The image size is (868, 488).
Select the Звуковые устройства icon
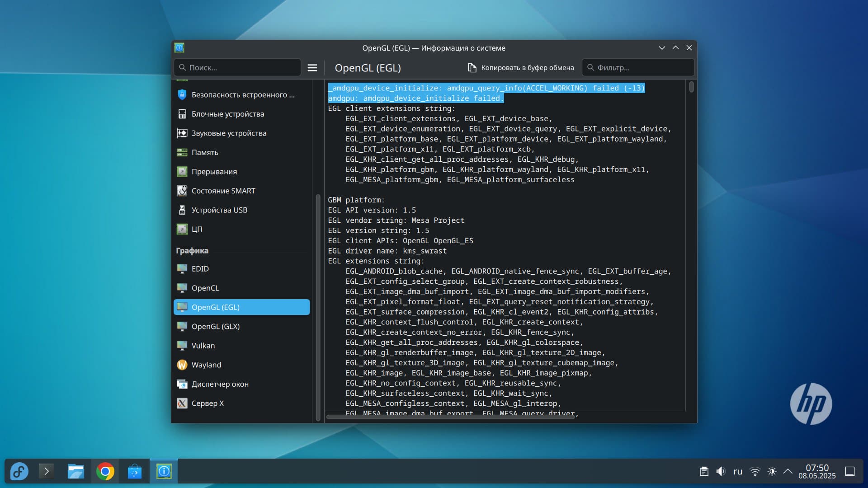point(182,133)
